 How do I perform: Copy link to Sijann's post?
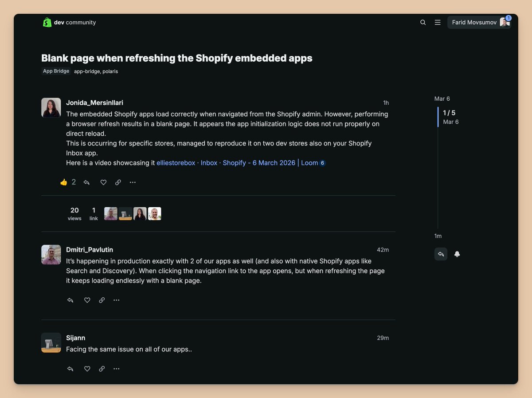[x=102, y=369]
